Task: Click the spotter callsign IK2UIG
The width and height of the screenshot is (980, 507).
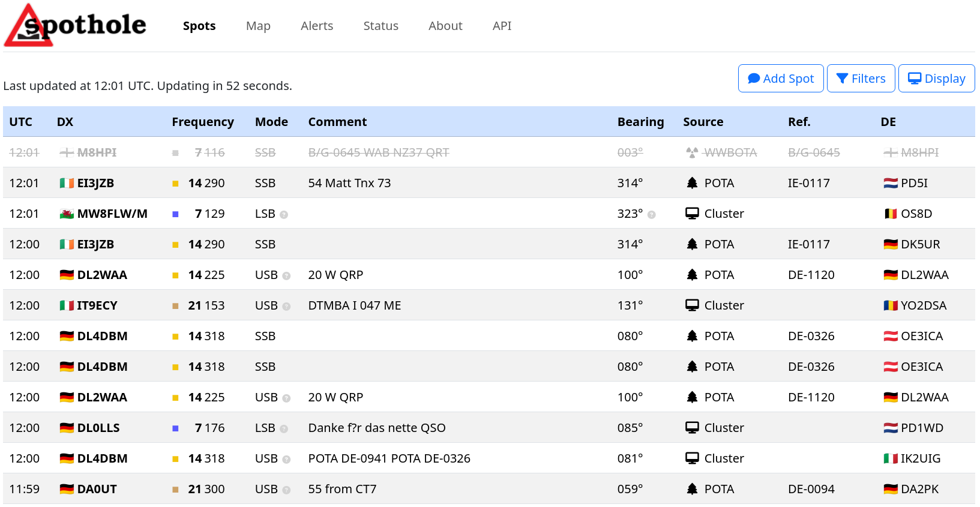Action: (921, 458)
